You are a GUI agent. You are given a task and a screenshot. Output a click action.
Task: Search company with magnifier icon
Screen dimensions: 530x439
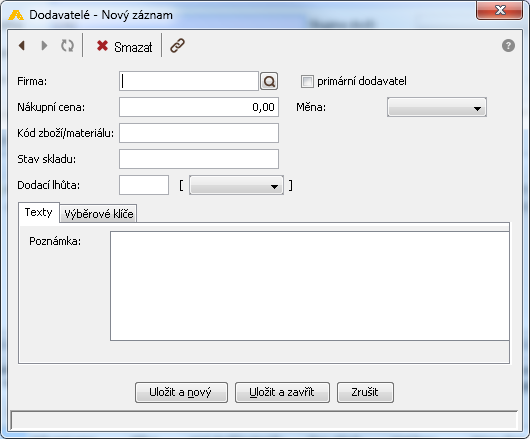click(x=269, y=81)
